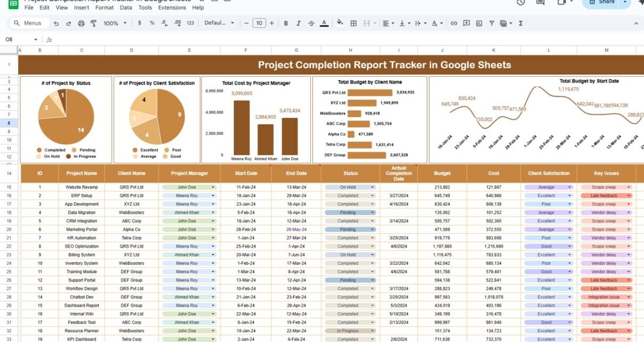Increase font size with plus button
This screenshot has height=342, width=644.
click(272, 23)
